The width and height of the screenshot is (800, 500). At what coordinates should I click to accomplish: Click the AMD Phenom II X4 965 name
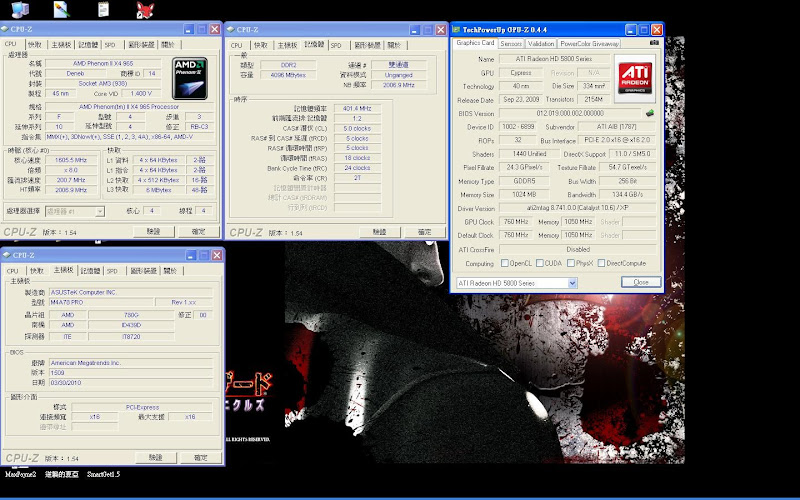103,64
